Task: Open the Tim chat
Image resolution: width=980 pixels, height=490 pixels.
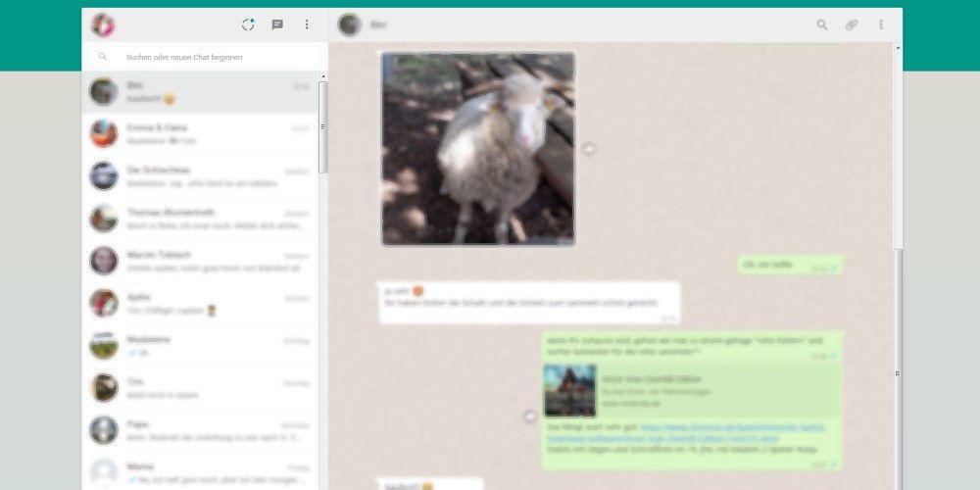Action: coord(199,388)
